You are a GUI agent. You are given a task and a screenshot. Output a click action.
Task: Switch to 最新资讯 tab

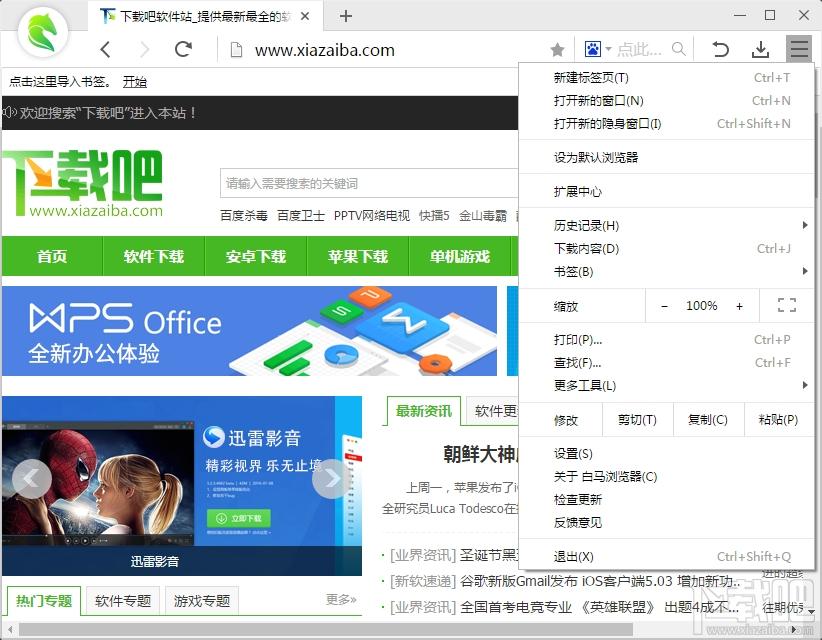(424, 411)
